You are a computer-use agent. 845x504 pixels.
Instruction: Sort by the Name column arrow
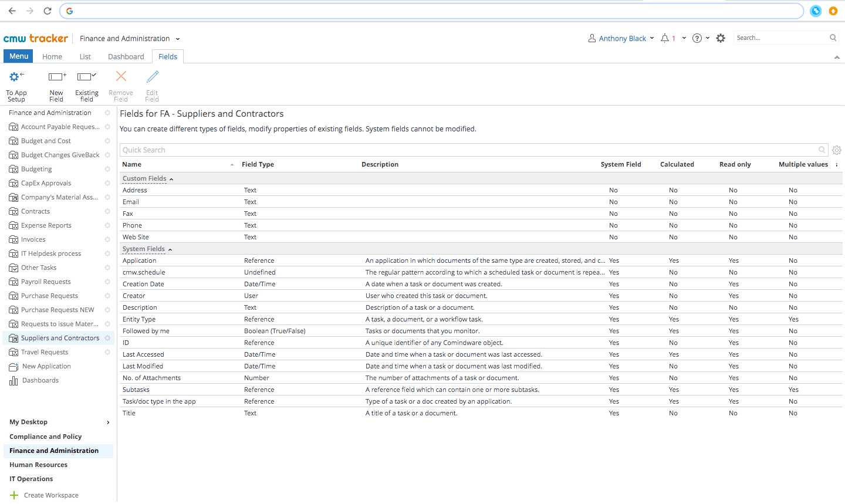(x=232, y=165)
